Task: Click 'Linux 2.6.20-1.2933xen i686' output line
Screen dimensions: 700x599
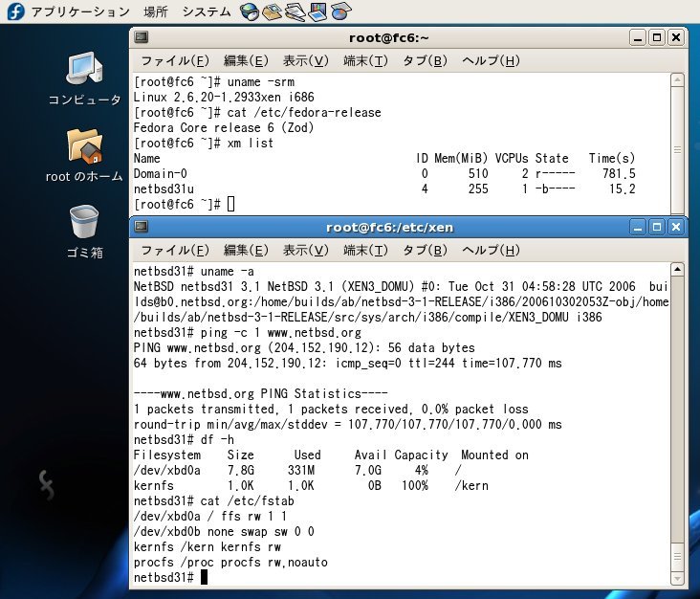Action: click(224, 97)
